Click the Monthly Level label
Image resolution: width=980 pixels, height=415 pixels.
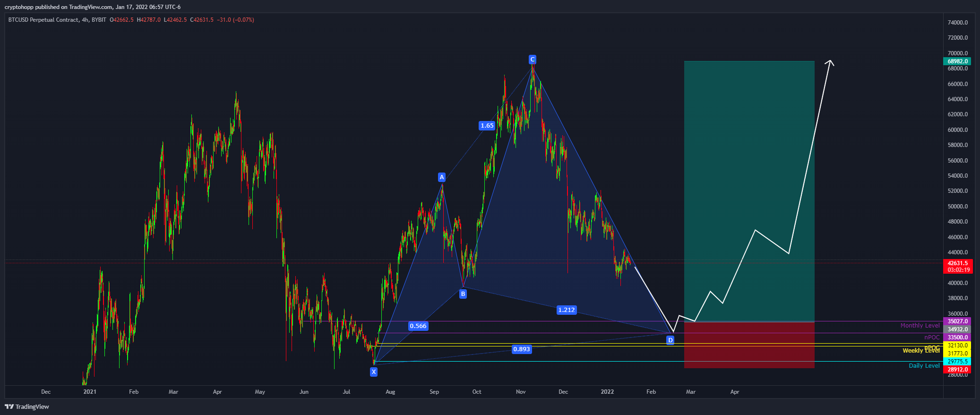tap(920, 326)
